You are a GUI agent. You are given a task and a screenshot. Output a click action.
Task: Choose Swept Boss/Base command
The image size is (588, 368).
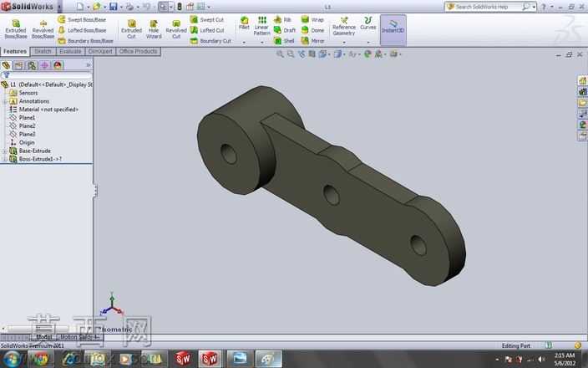tap(82, 19)
